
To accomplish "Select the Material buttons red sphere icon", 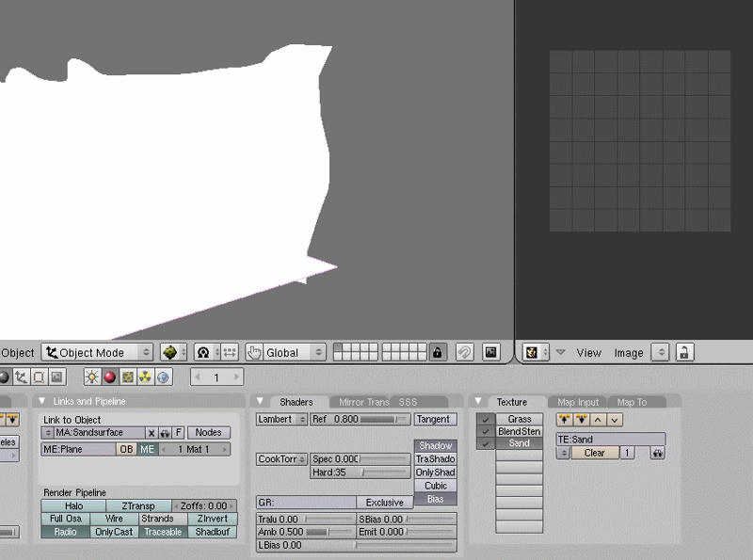I will (109, 377).
